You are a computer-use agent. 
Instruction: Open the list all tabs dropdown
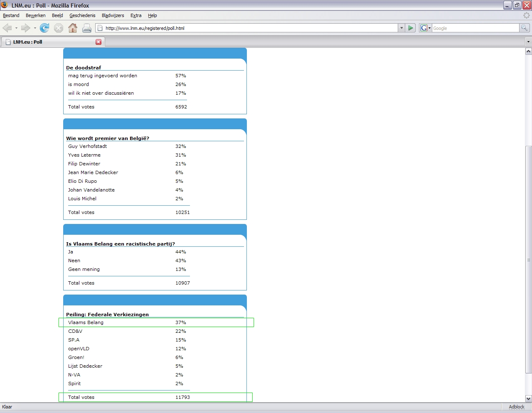click(528, 42)
